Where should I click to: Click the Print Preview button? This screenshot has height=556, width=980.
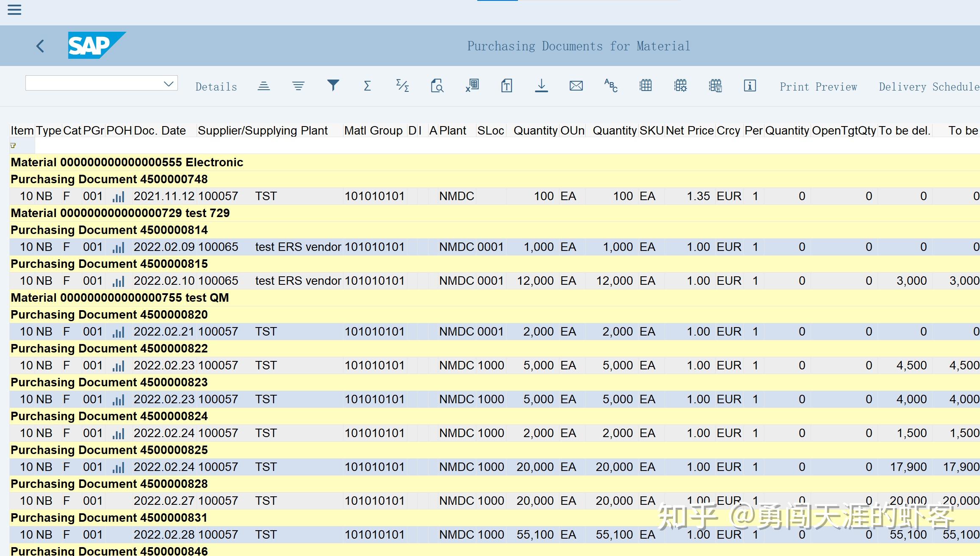tap(818, 87)
